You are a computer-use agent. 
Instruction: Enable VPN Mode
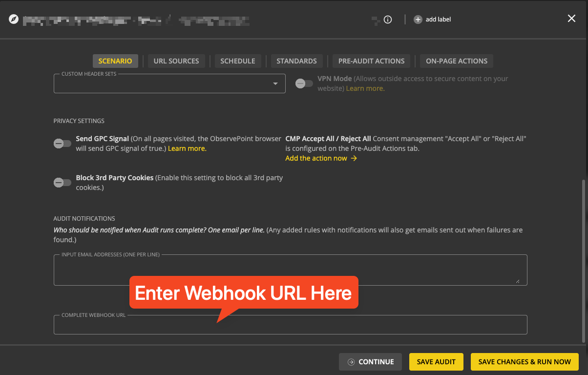[x=304, y=83]
